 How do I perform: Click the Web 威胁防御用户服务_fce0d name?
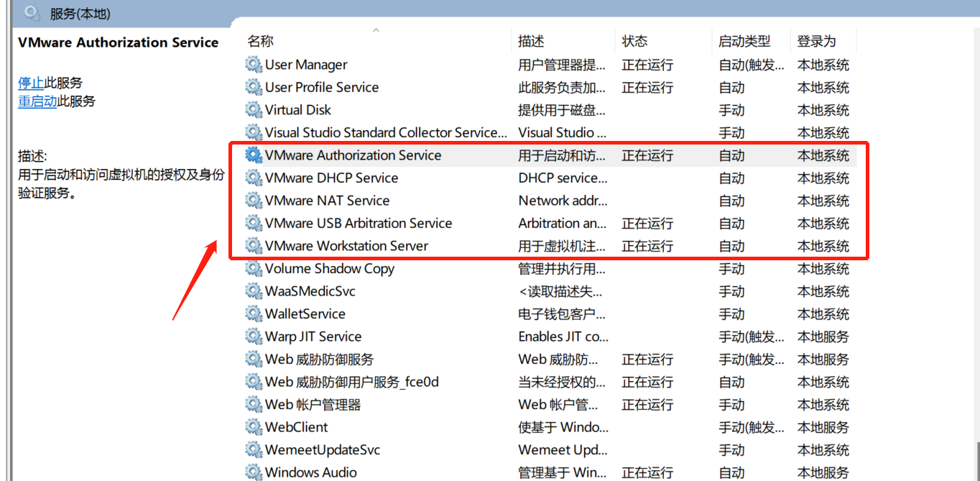(x=352, y=382)
